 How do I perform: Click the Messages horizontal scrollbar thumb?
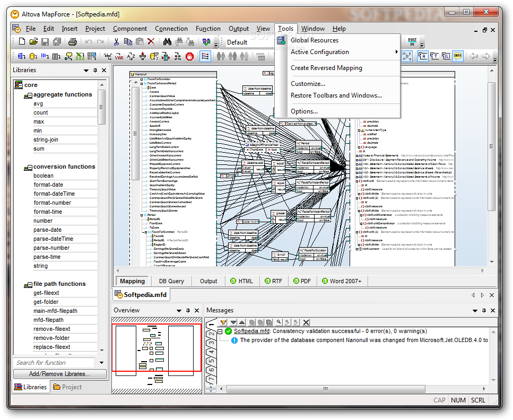pyautogui.click(x=326, y=389)
